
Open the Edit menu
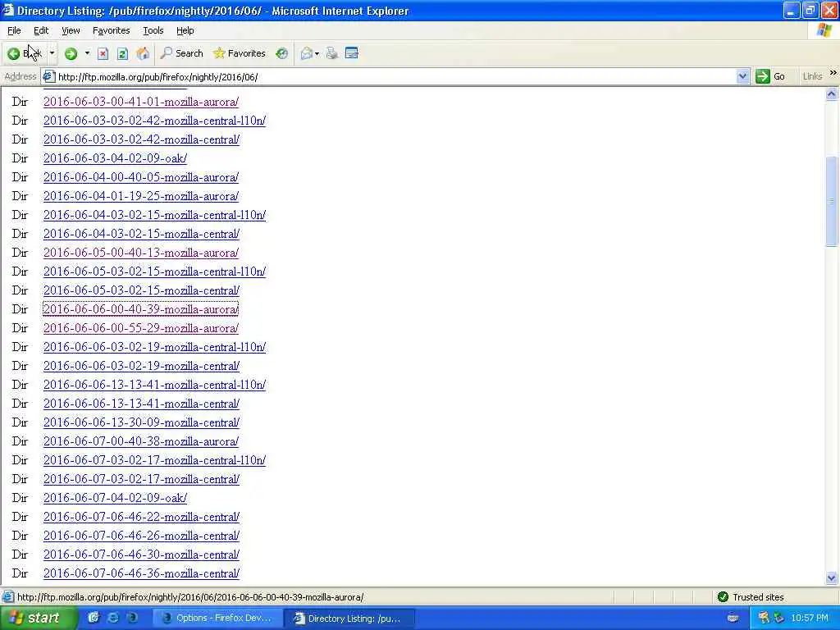tap(41, 30)
